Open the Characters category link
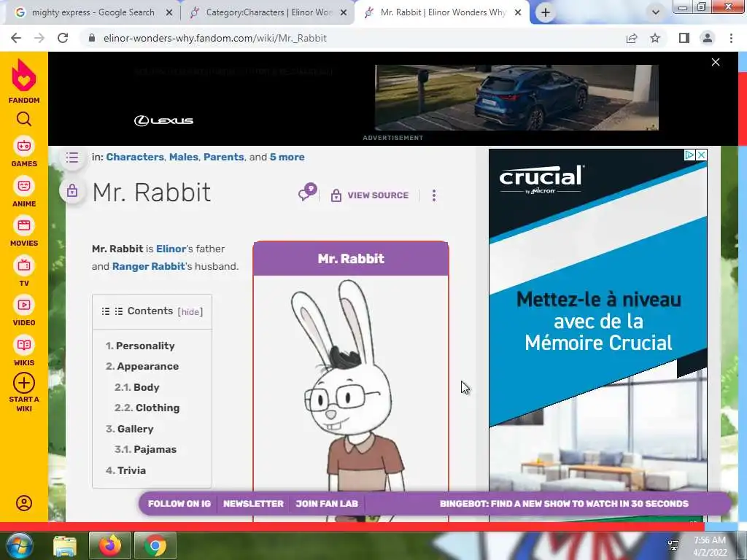 click(x=135, y=157)
